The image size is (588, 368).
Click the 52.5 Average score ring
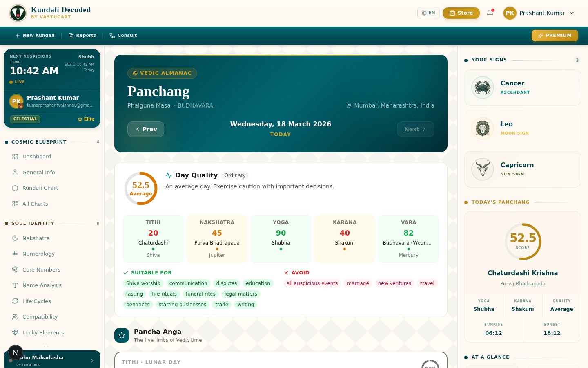(141, 188)
